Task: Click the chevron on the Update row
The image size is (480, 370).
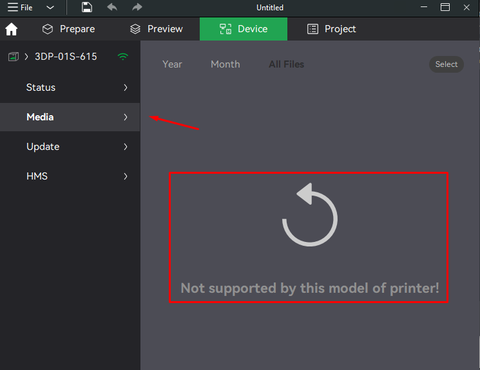Action: (125, 147)
